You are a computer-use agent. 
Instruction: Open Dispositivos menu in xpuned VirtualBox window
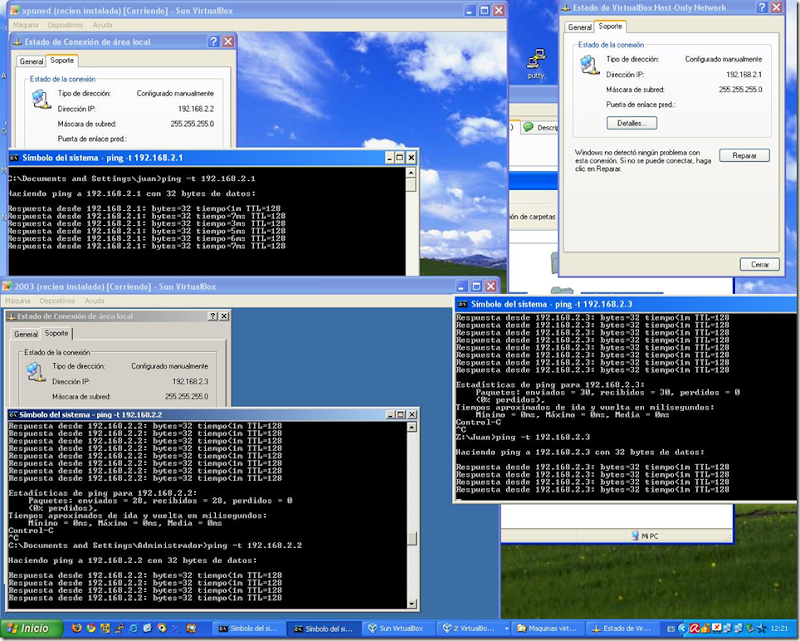(x=65, y=25)
